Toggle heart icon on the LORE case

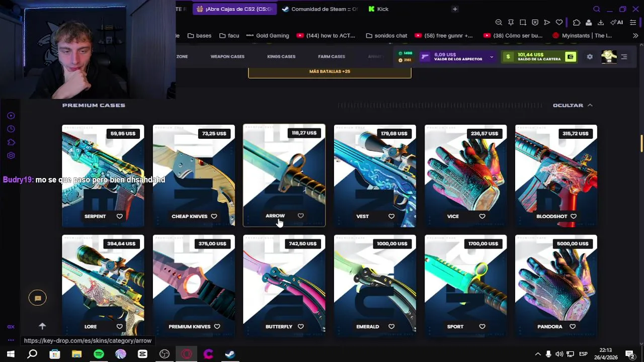pos(120,326)
